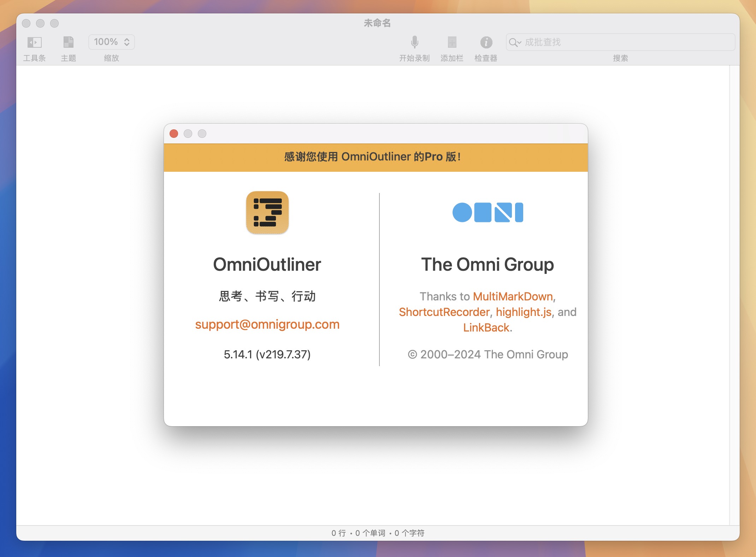The width and height of the screenshot is (756, 557).
Task: Open the search magnifier options menu
Action: click(515, 43)
